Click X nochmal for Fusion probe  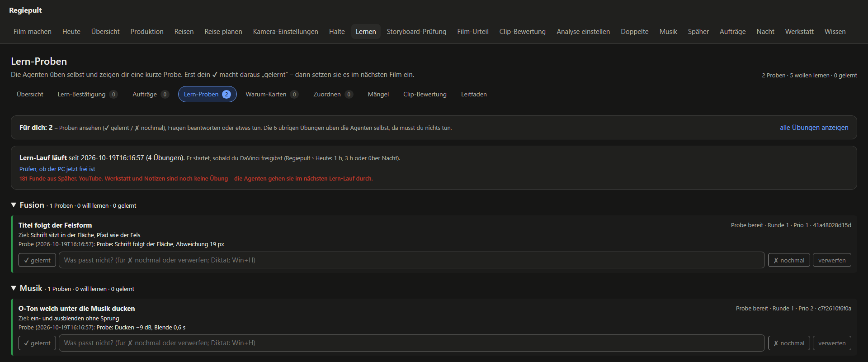[x=789, y=260]
